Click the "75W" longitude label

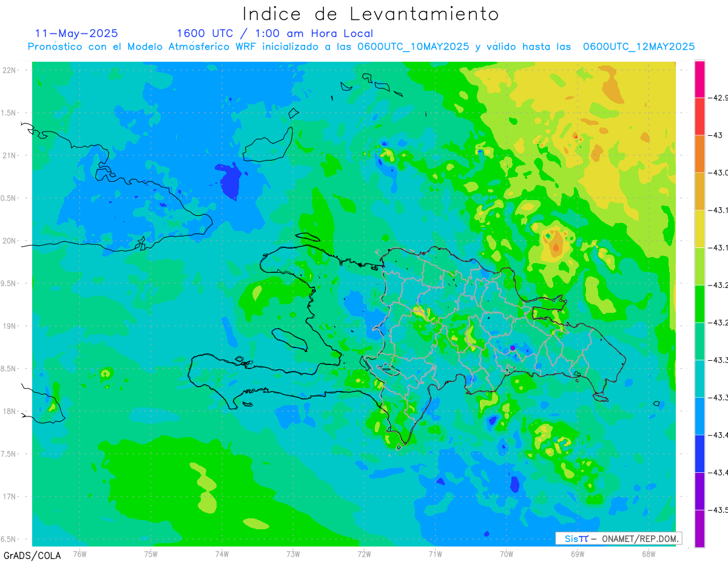(151, 554)
